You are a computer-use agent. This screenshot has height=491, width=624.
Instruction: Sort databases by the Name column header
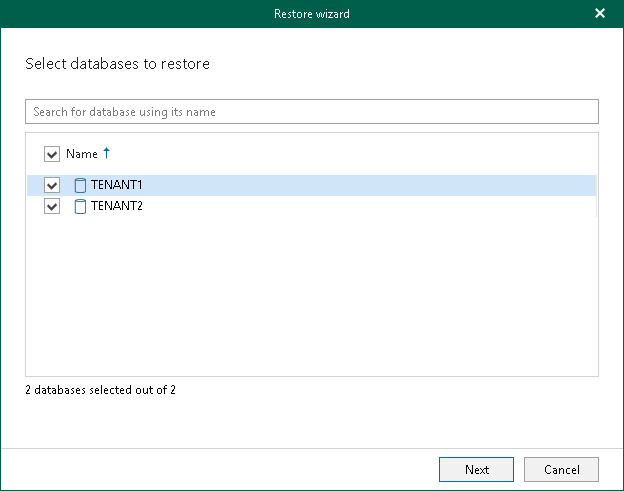[82, 154]
